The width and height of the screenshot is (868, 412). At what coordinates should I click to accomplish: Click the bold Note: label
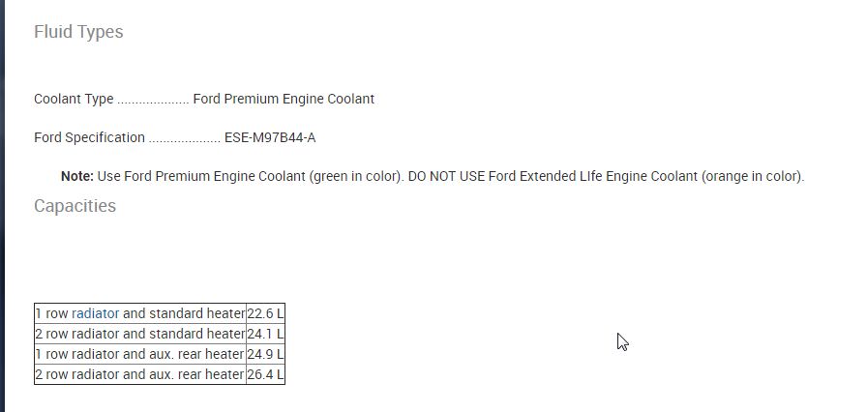pos(76,176)
